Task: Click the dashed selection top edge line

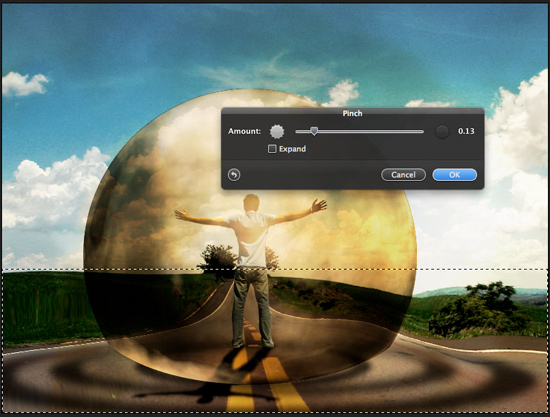Action: (x=275, y=270)
